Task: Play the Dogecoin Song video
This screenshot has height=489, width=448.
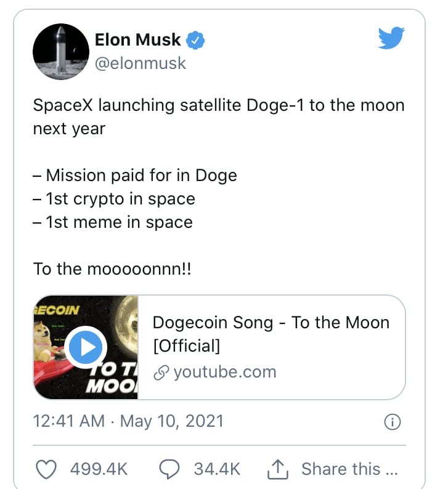Action: [86, 347]
